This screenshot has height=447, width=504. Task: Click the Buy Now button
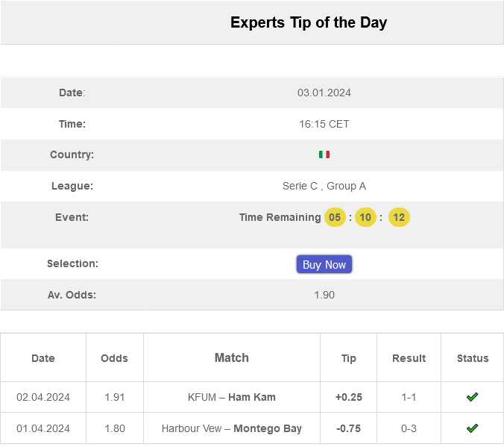[324, 264]
